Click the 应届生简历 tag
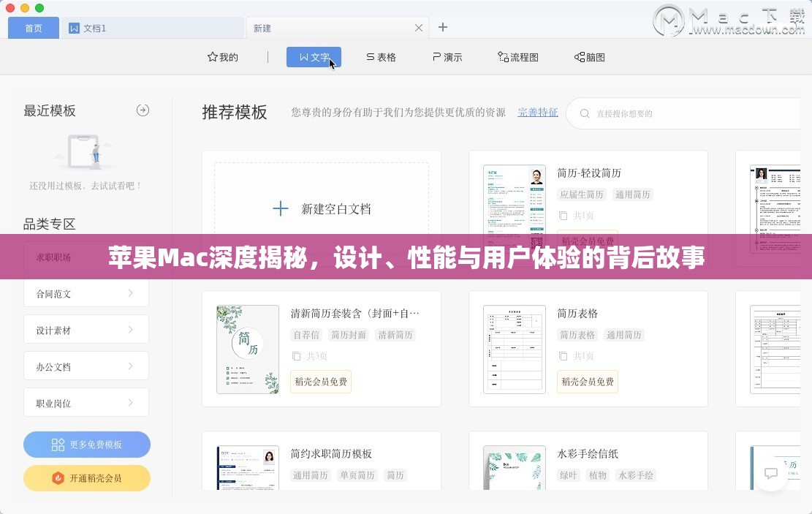Image resolution: width=812 pixels, height=514 pixels. click(x=582, y=194)
